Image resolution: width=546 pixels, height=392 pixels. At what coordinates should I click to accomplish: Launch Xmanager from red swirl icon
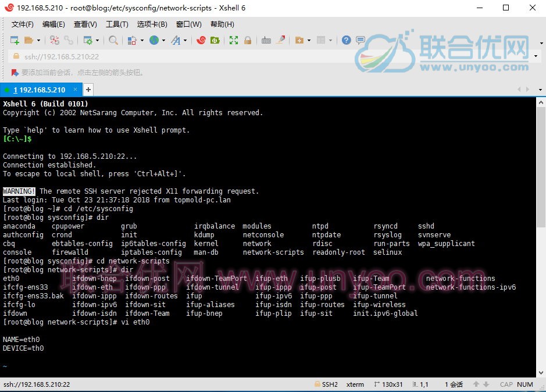pos(201,40)
